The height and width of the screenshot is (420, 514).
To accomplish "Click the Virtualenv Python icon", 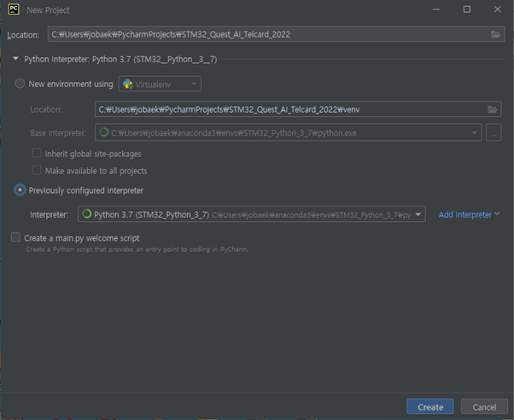I will pos(127,85).
